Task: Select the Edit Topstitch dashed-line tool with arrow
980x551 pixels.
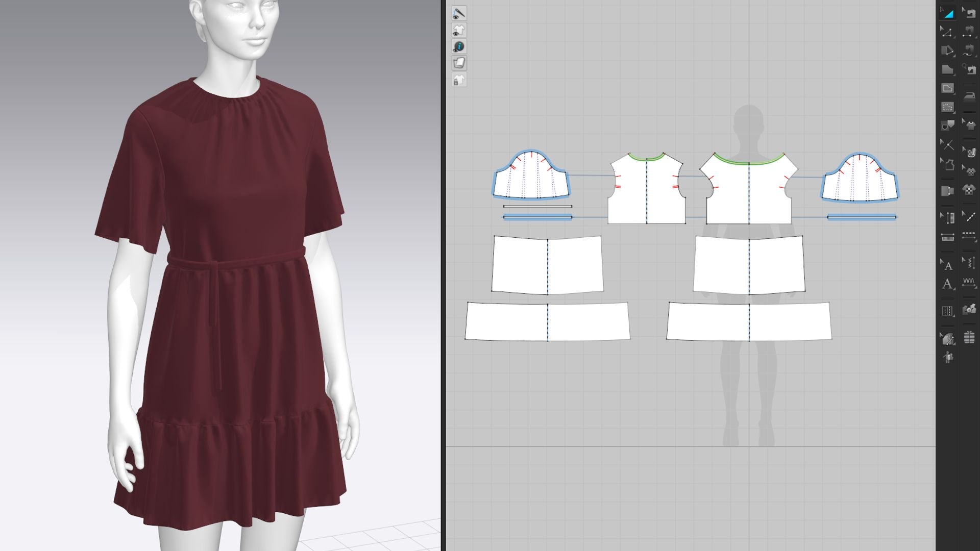Action: pos(969,216)
